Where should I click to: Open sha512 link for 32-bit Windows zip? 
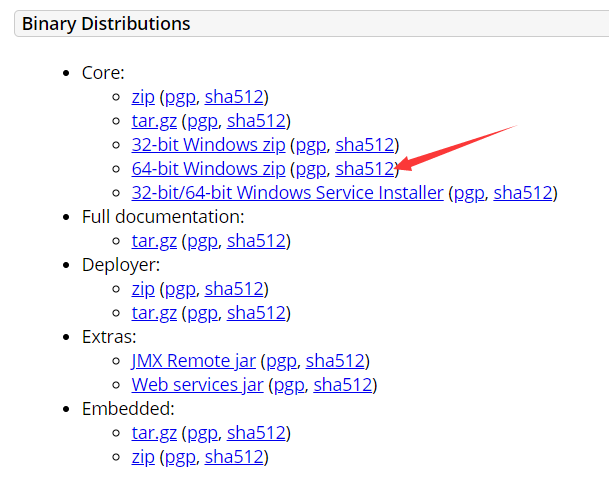pos(365,145)
